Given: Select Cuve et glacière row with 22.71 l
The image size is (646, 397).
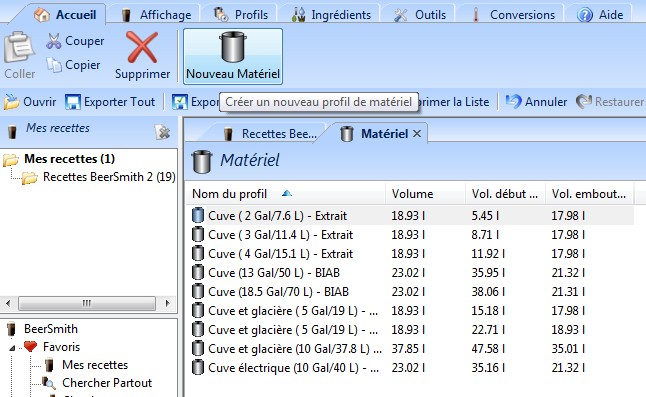Looking at the screenshot, I should click(411, 329).
